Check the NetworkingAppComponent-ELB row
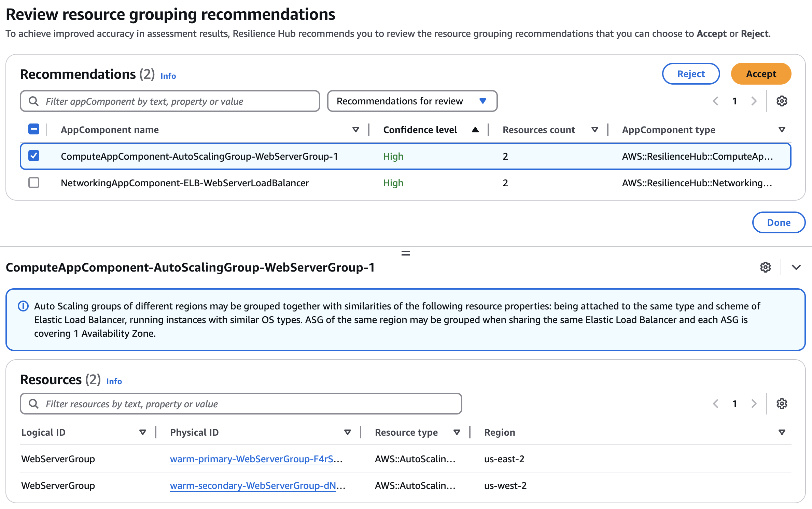The height and width of the screenshot is (509, 812). pos(34,183)
